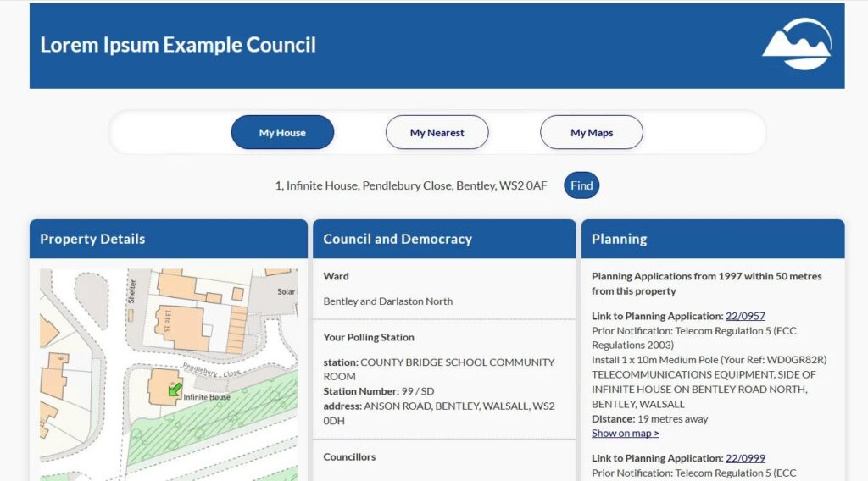The width and height of the screenshot is (868, 481).
Task: Collapse the Council and Democracy panel header
Action: click(444, 239)
